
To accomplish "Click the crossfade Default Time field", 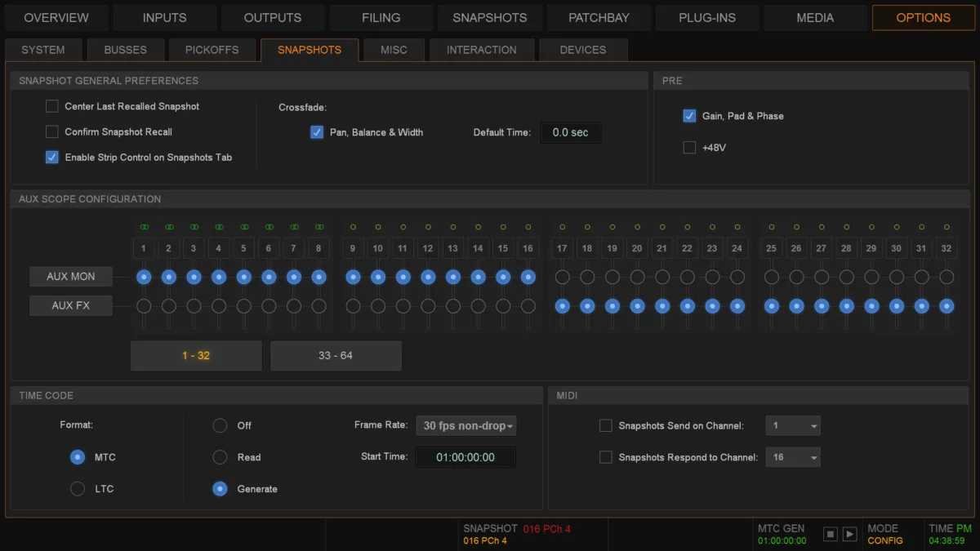I will click(570, 132).
